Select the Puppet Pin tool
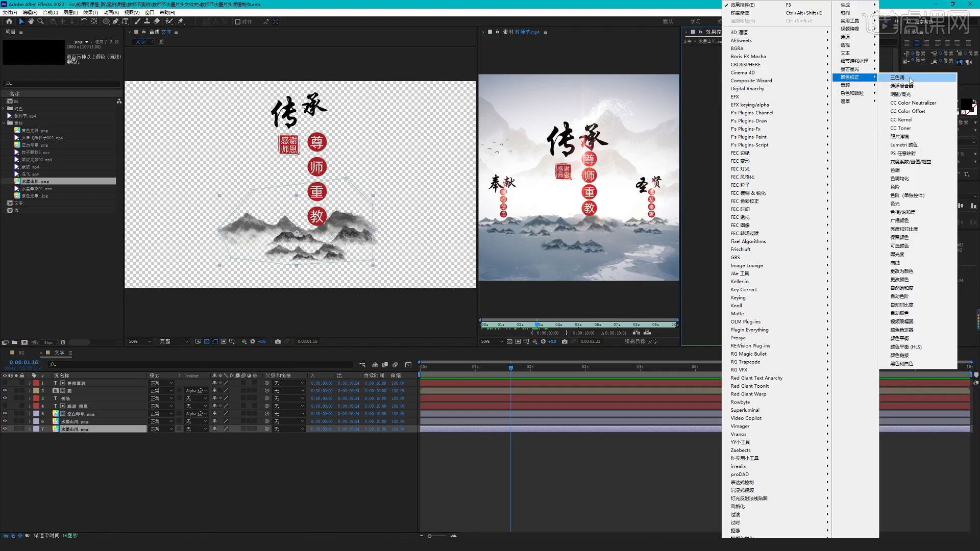The image size is (980, 551). (x=181, y=21)
